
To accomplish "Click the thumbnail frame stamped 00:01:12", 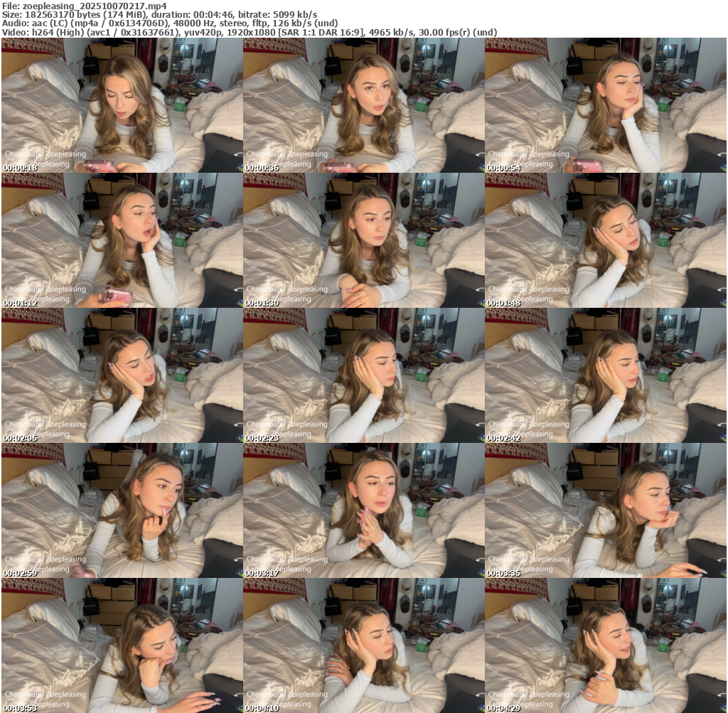I will point(122,240).
